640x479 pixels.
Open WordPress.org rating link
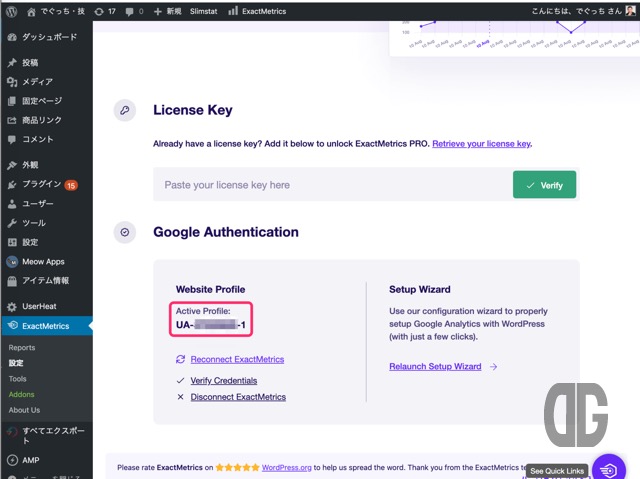point(287,468)
